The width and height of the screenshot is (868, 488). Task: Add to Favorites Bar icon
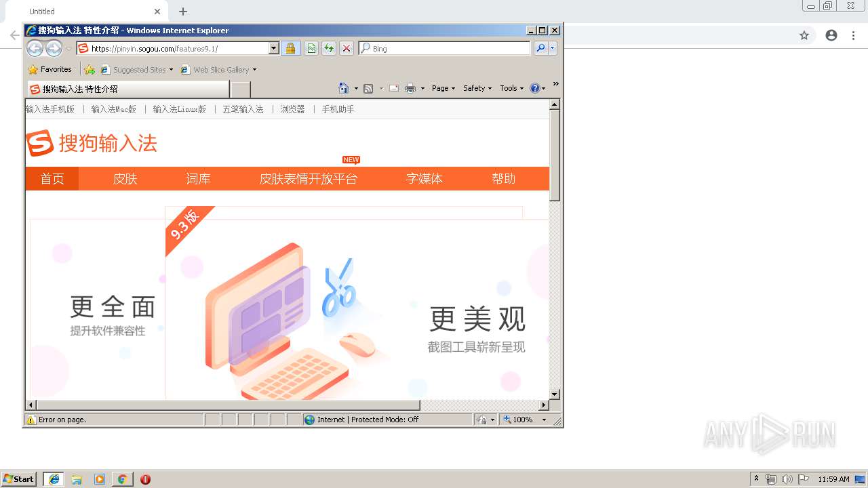pos(90,69)
